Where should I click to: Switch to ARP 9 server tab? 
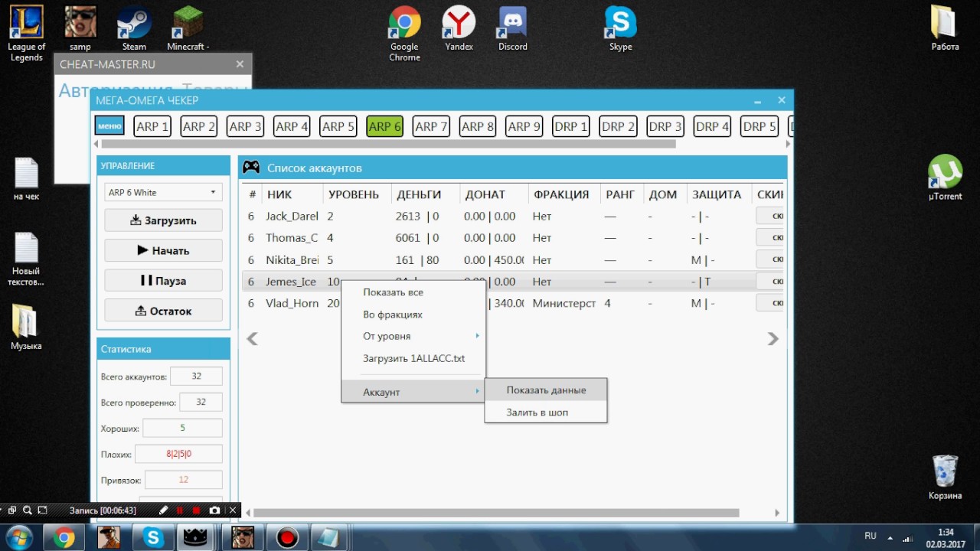(524, 126)
